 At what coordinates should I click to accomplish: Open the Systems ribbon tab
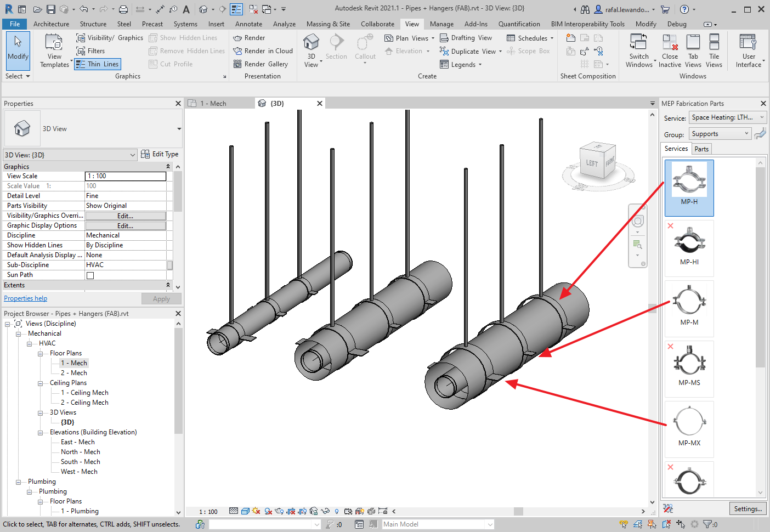pos(185,24)
